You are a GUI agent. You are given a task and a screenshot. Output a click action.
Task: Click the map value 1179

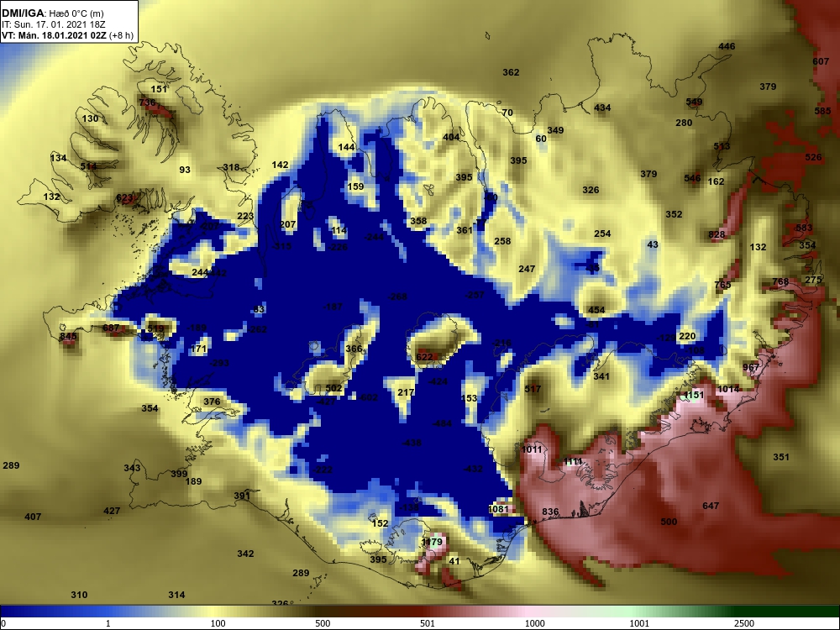(432, 542)
